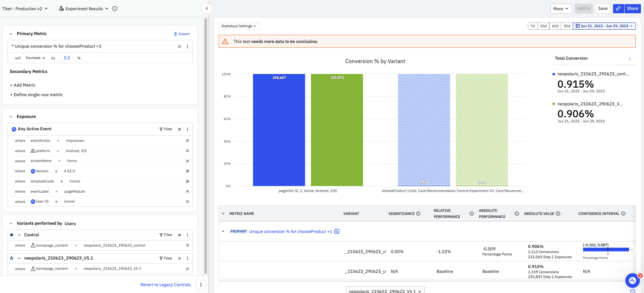
Task: Delete the User ID condition
Action: 187,202
